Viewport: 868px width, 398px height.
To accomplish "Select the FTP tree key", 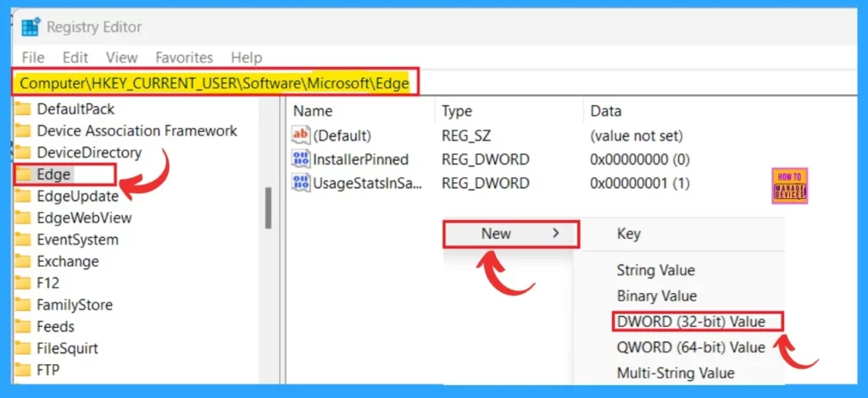I will point(48,370).
